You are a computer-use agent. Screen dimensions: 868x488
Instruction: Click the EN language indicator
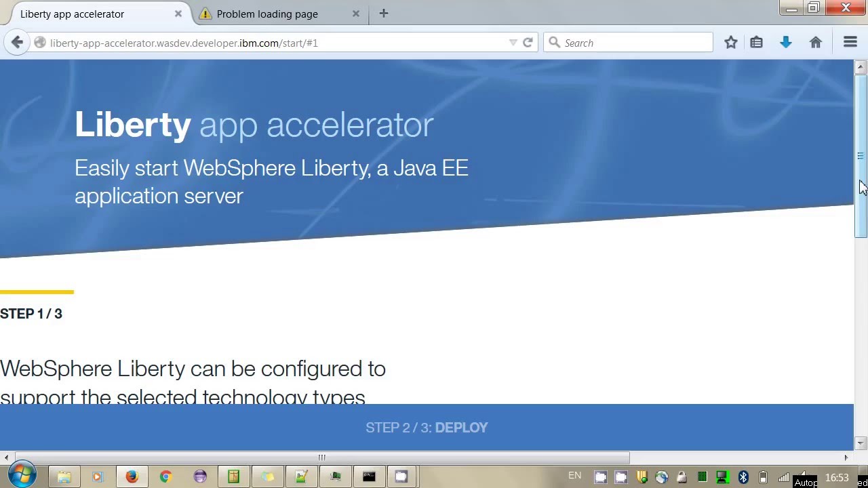pyautogui.click(x=574, y=476)
